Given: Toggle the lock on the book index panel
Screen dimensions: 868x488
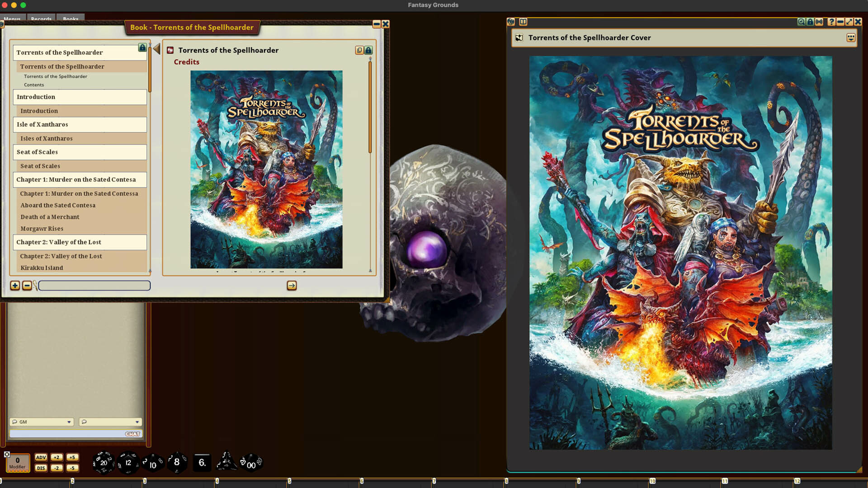Looking at the screenshot, I should click(x=142, y=47).
